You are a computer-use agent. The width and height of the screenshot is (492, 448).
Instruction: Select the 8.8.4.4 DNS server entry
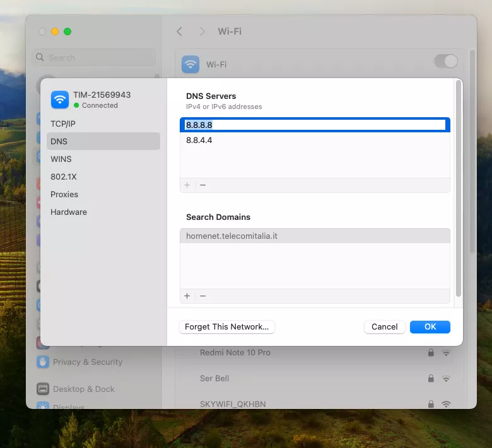click(199, 141)
